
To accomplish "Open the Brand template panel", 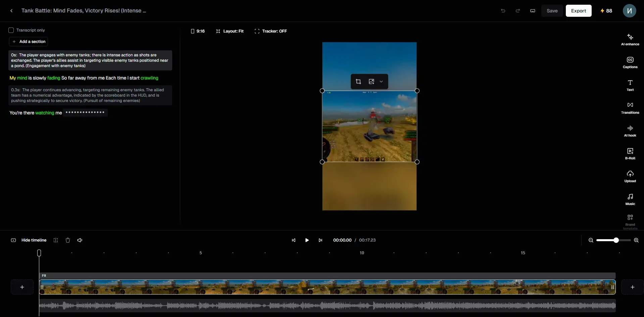I will click(630, 222).
